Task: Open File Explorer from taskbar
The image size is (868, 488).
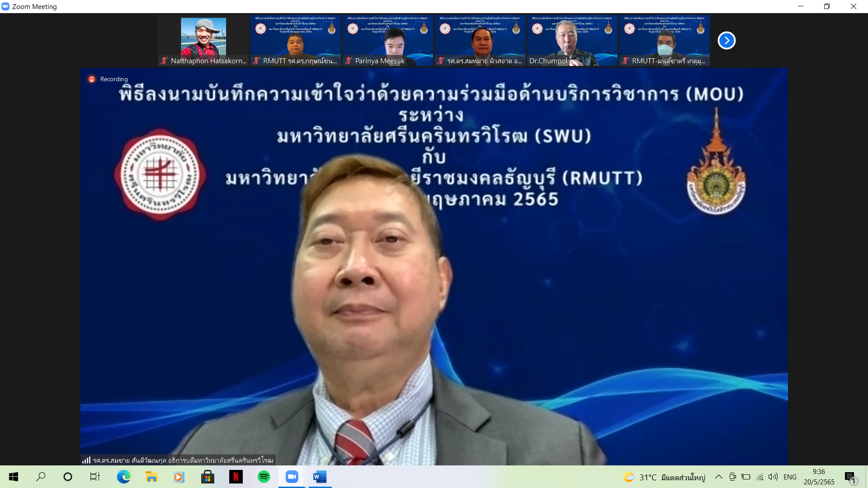Action: click(151, 477)
